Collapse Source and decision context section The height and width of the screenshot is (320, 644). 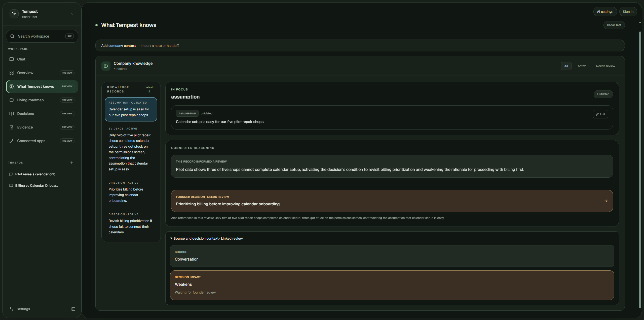coord(207,238)
